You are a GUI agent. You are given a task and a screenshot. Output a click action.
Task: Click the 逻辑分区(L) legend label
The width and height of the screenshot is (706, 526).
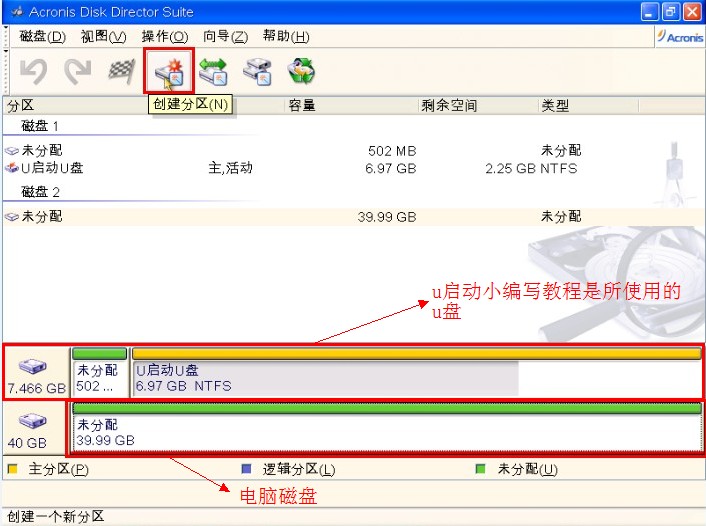(x=299, y=469)
